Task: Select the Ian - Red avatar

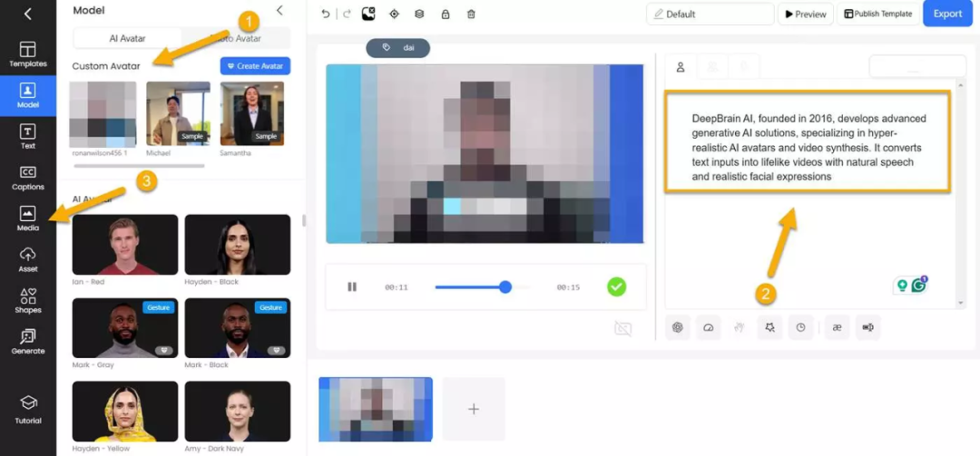Action: [x=125, y=245]
